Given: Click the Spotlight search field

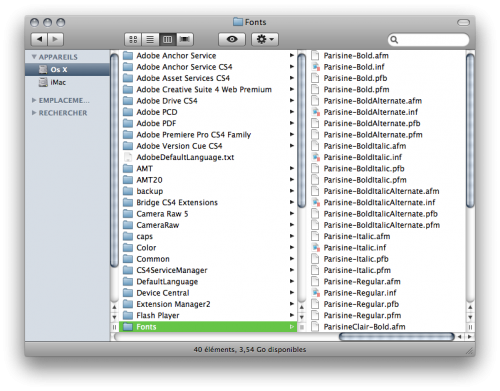Looking at the screenshot, I should 429,40.
